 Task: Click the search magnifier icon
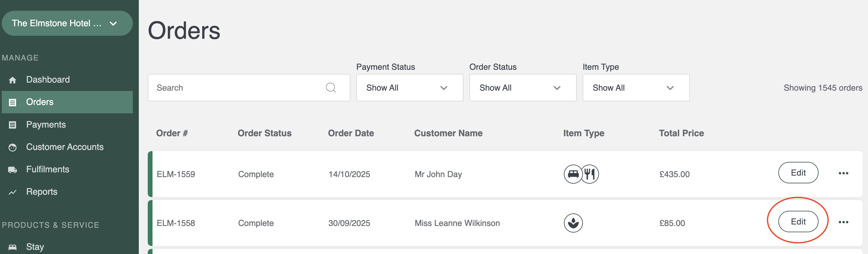[x=331, y=88]
